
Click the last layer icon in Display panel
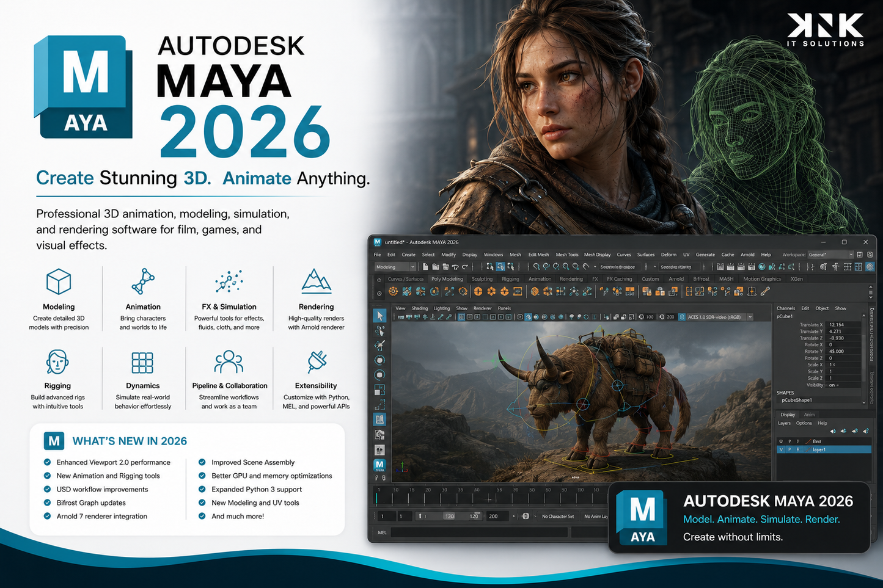point(866,431)
